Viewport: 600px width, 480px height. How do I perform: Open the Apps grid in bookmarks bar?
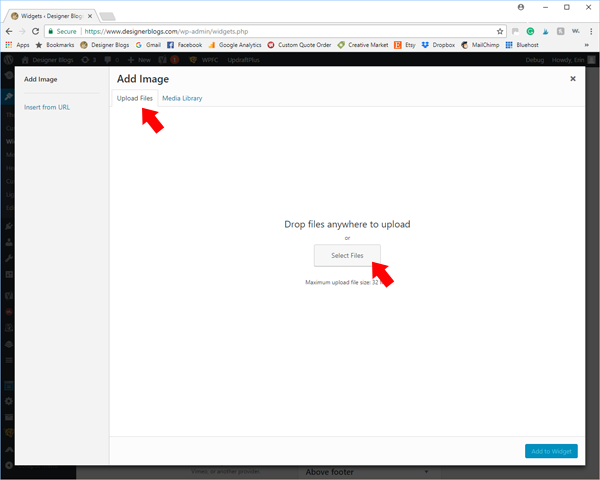point(17,45)
